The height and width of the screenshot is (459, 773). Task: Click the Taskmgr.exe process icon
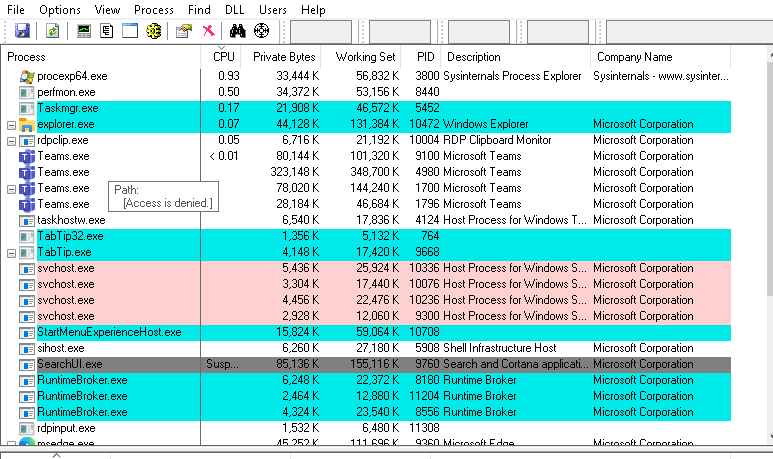[27, 108]
